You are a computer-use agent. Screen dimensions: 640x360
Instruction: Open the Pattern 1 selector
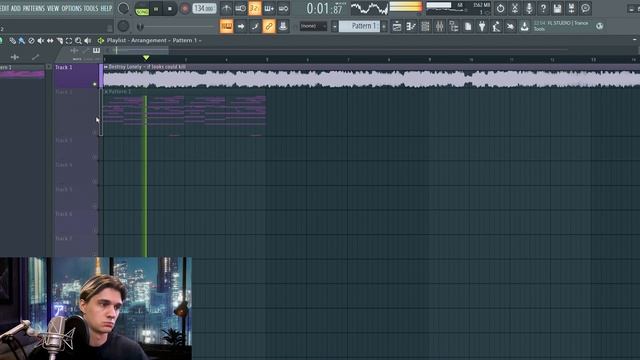(x=360, y=26)
